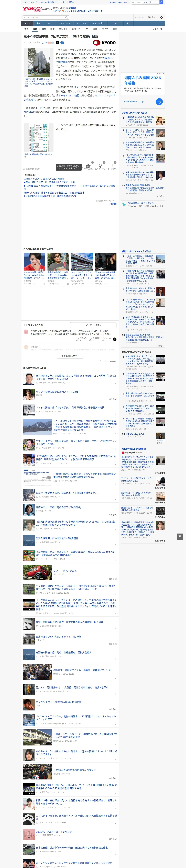This screenshot has width=186, height=868.
Task: Open the 購入履歴 link
Action: click(152, 18)
